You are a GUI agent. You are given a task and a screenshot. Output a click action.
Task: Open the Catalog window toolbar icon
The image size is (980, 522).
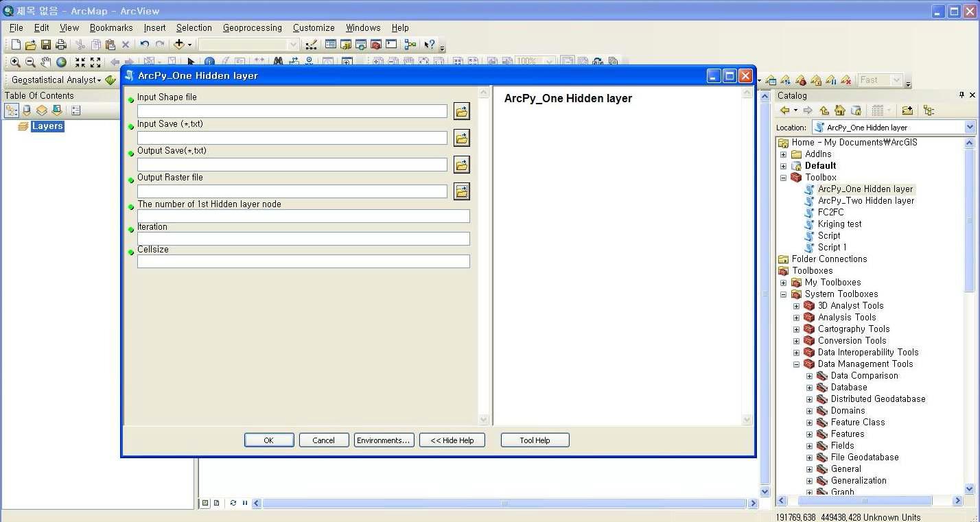point(345,45)
